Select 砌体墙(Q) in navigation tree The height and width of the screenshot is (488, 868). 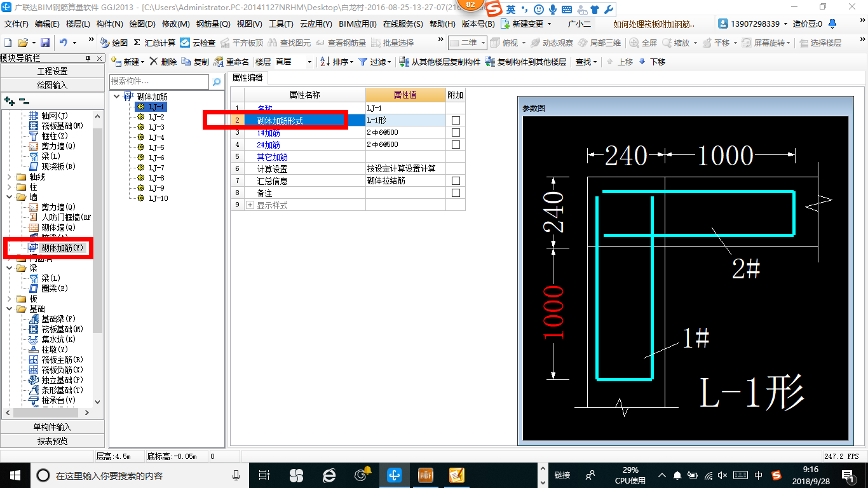tap(52, 227)
